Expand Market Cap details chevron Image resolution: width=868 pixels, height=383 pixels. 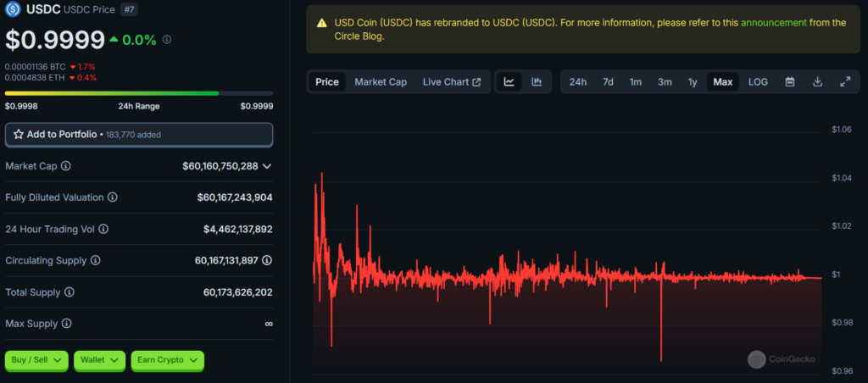(267, 166)
